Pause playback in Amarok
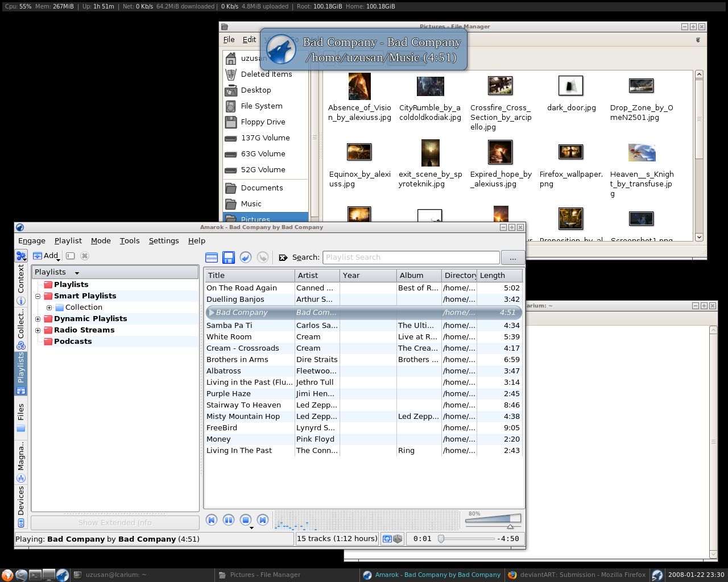Screen dimensions: 728x582 229,519
